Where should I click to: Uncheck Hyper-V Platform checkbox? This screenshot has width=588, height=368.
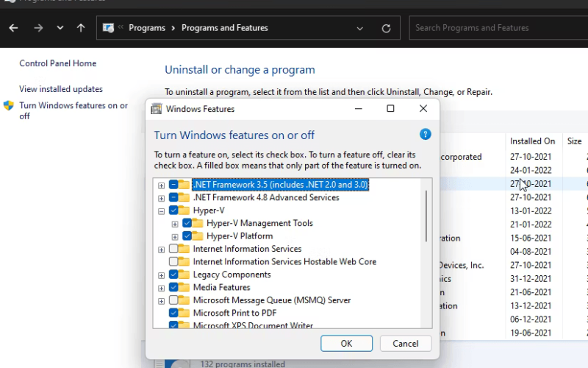point(187,236)
